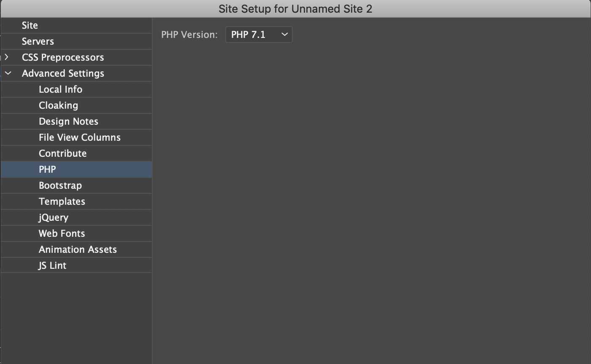This screenshot has width=591, height=364.
Task: Select Local Info under Advanced Settings
Action: 60,89
